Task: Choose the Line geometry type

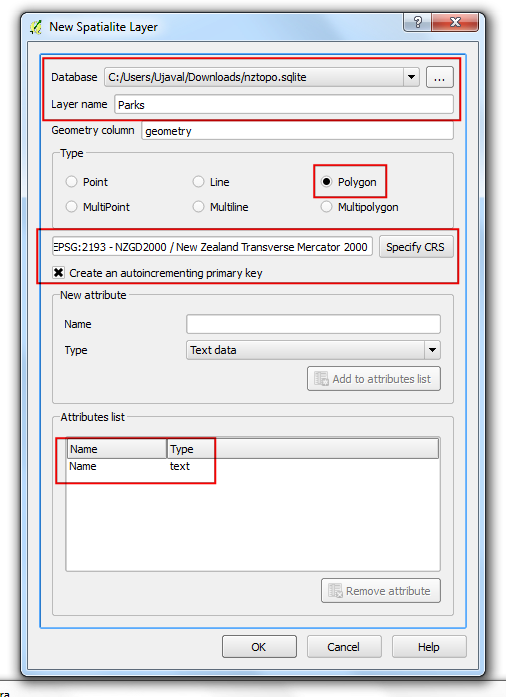Action: tap(198, 182)
